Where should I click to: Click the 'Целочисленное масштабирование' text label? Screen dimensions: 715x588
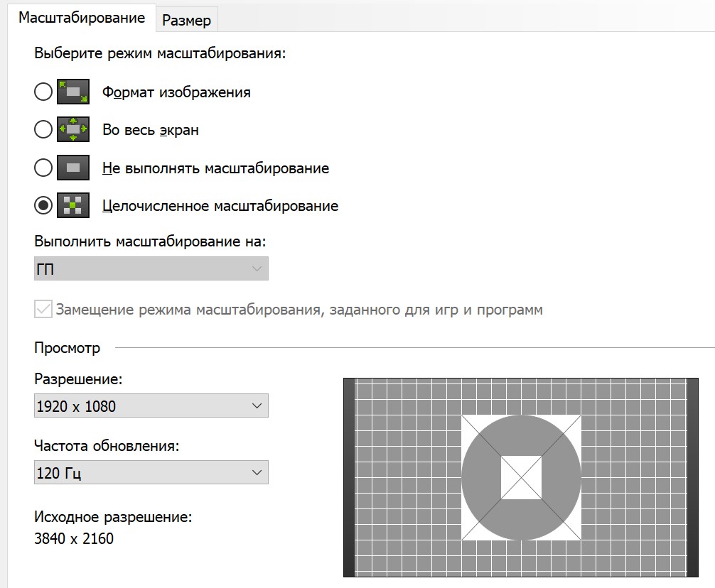[220, 207]
